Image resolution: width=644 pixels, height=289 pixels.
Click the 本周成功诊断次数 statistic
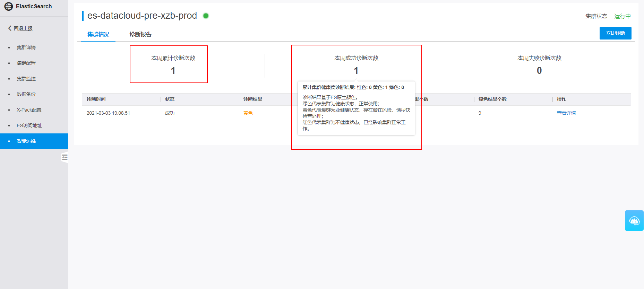pos(356,64)
